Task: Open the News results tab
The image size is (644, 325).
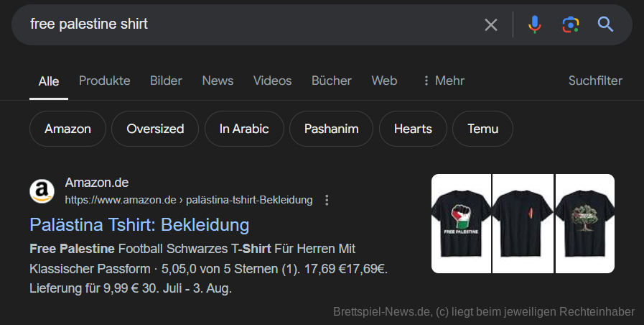Action: pyautogui.click(x=218, y=81)
